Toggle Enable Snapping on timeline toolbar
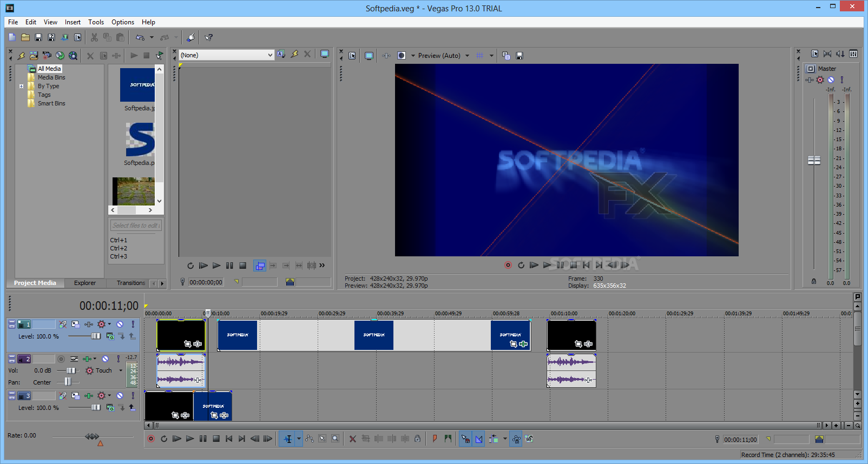 pyautogui.click(x=465, y=439)
